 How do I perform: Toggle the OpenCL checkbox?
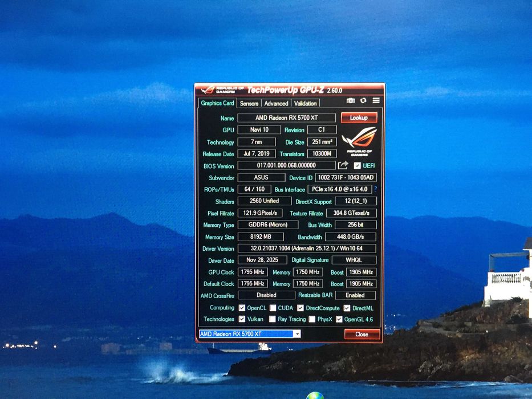pos(242,308)
